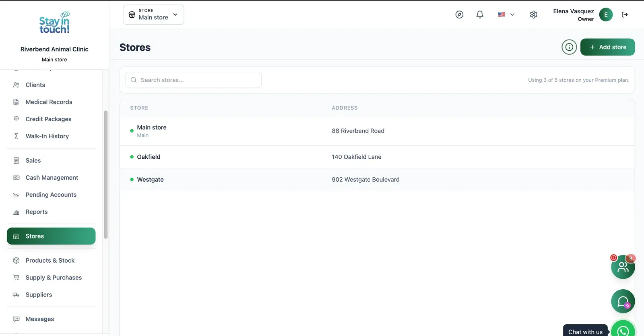This screenshot has width=644, height=336.
Task: Open the settings gear icon
Action: tap(534, 15)
